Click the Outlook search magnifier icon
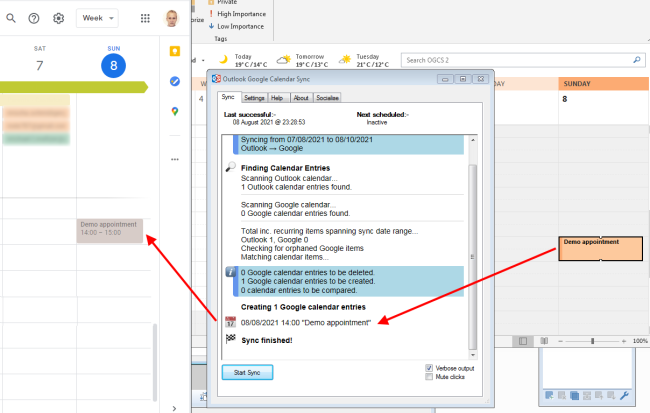The width and height of the screenshot is (650, 413). click(x=637, y=60)
